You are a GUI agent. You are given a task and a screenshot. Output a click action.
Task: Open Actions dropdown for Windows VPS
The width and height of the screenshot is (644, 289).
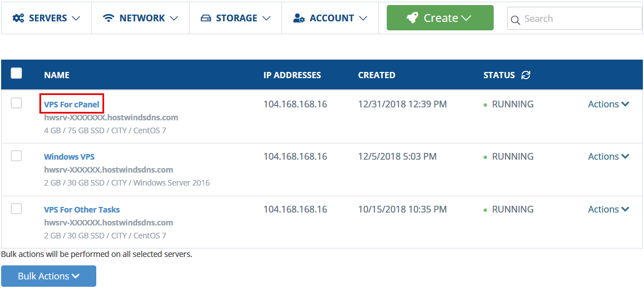click(609, 157)
